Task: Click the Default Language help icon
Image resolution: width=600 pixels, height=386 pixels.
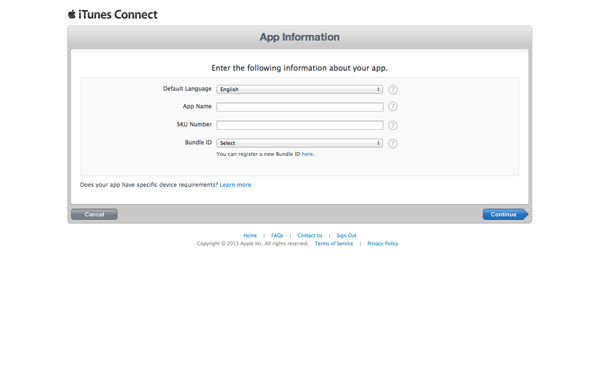Action: [393, 90]
